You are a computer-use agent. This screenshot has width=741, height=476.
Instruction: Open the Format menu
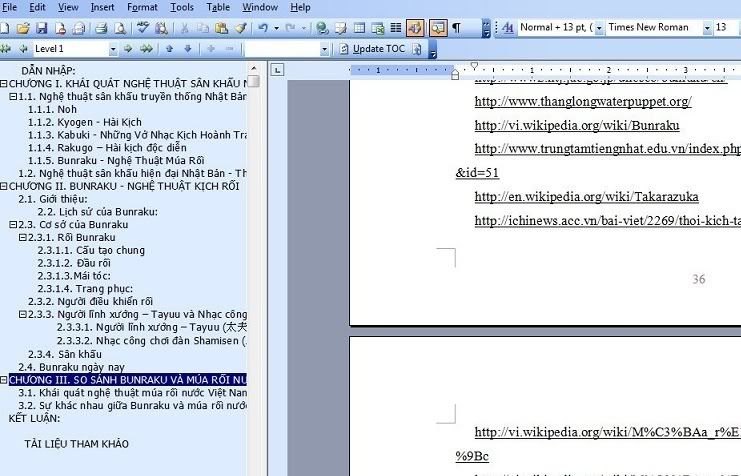point(142,7)
